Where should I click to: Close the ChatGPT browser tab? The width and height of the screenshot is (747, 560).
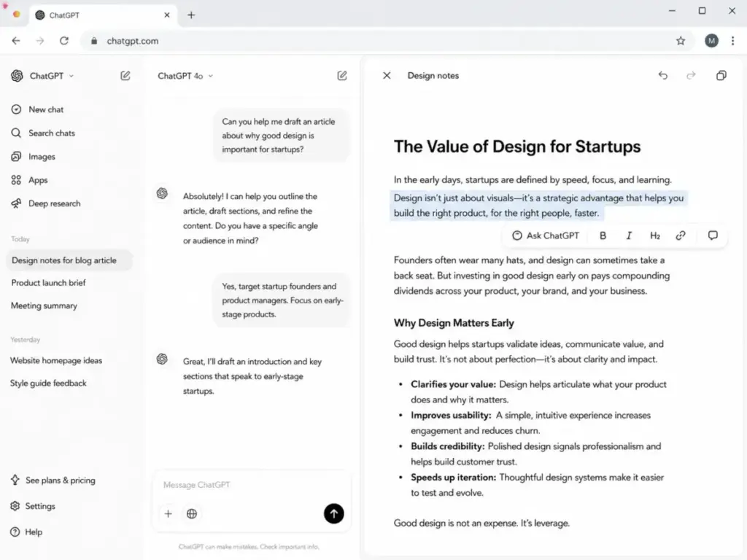coord(167,15)
